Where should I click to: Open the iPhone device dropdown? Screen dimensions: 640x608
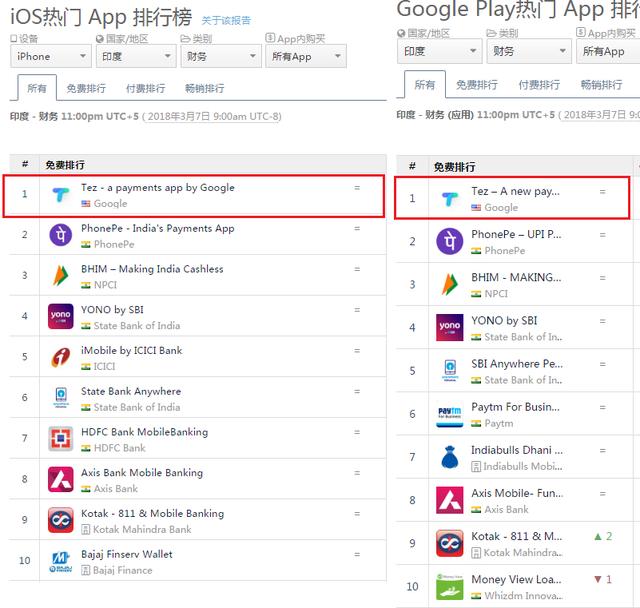[x=50, y=57]
